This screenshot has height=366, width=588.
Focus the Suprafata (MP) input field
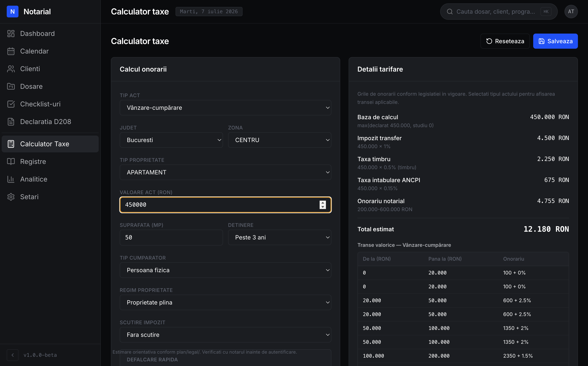tap(171, 238)
